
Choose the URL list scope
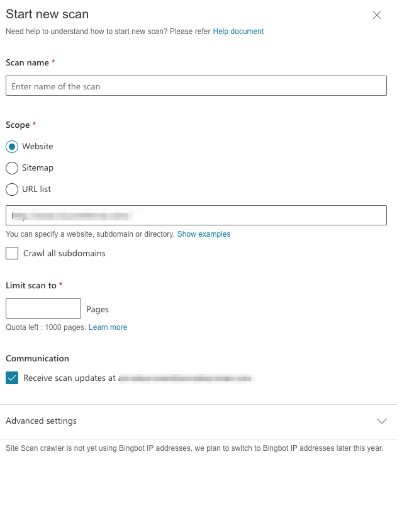(11, 190)
